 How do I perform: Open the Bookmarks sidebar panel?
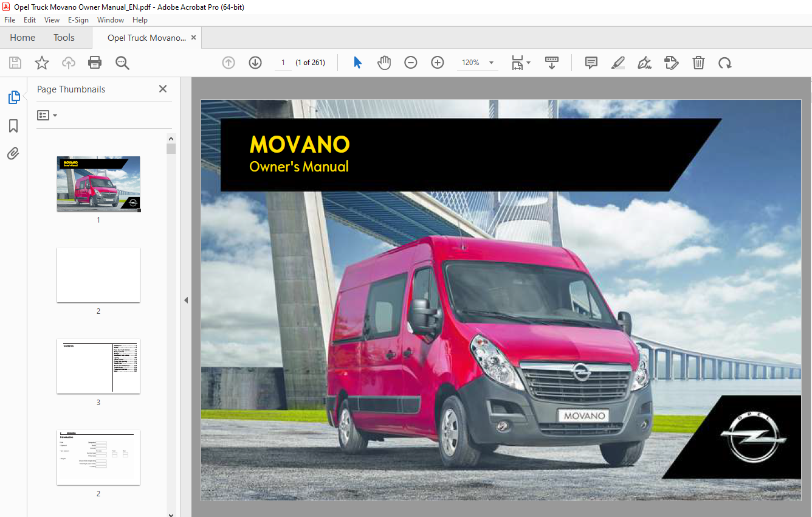pyautogui.click(x=13, y=126)
